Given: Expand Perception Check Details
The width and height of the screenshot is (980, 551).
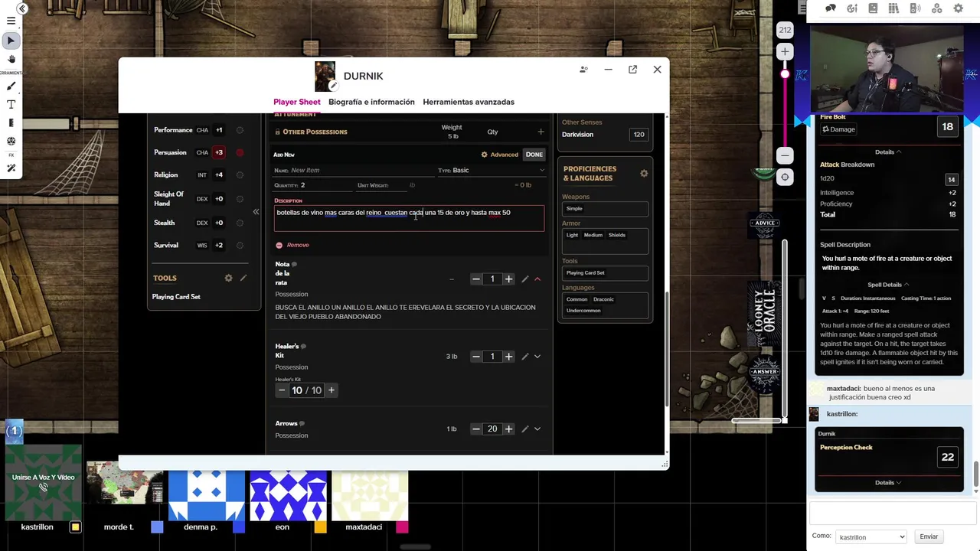Looking at the screenshot, I should pyautogui.click(x=888, y=483).
